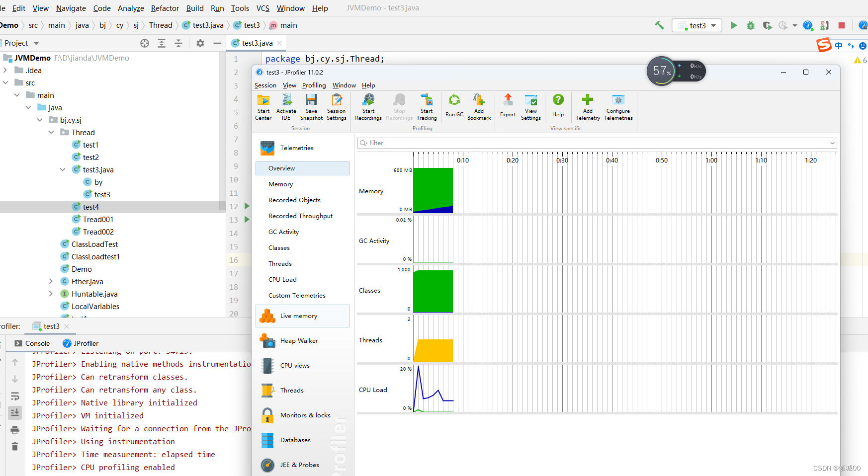Click IntelliJ Debug bug icon

point(751,25)
